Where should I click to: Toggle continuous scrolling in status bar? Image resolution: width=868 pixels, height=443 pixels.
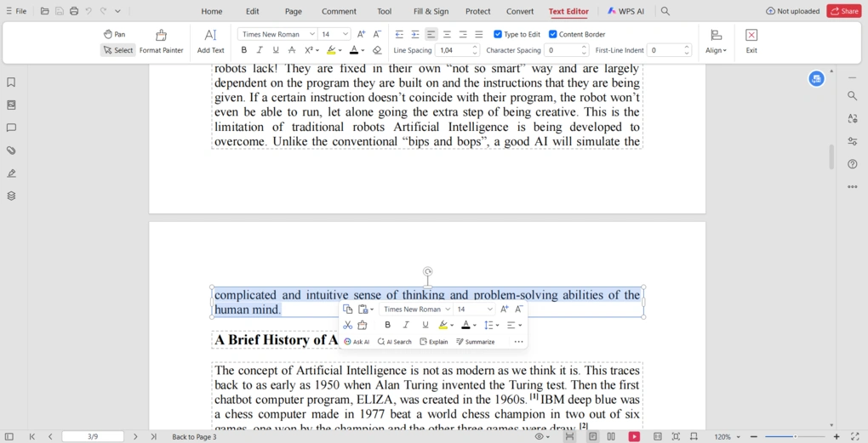coord(569,437)
